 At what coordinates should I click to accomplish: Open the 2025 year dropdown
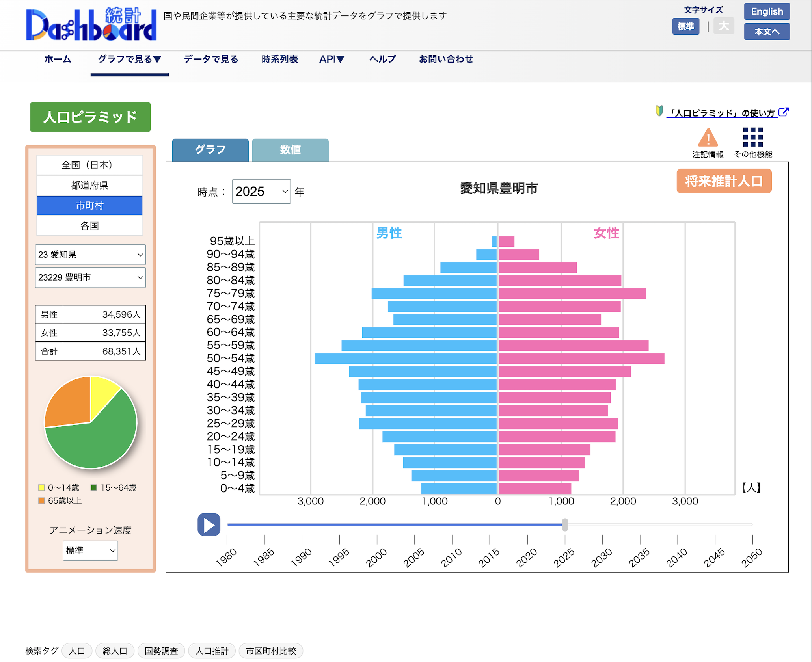click(x=261, y=192)
